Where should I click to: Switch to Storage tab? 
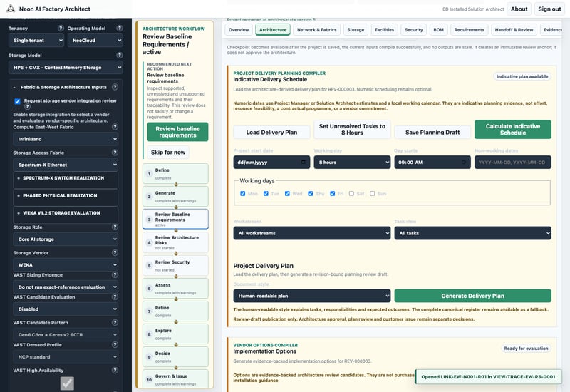(356, 29)
